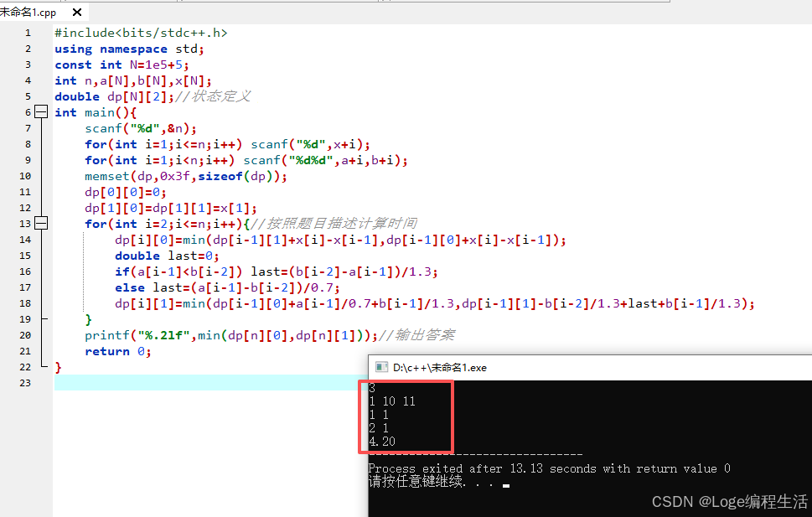Click the 'double last=0;' line
The width and height of the screenshot is (812, 517).
[x=167, y=256]
